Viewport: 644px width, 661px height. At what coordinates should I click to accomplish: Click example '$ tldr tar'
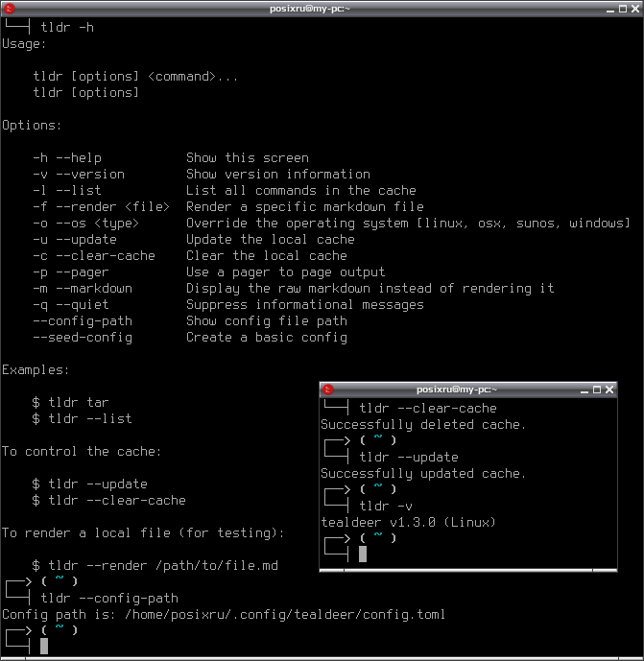[x=70, y=403]
